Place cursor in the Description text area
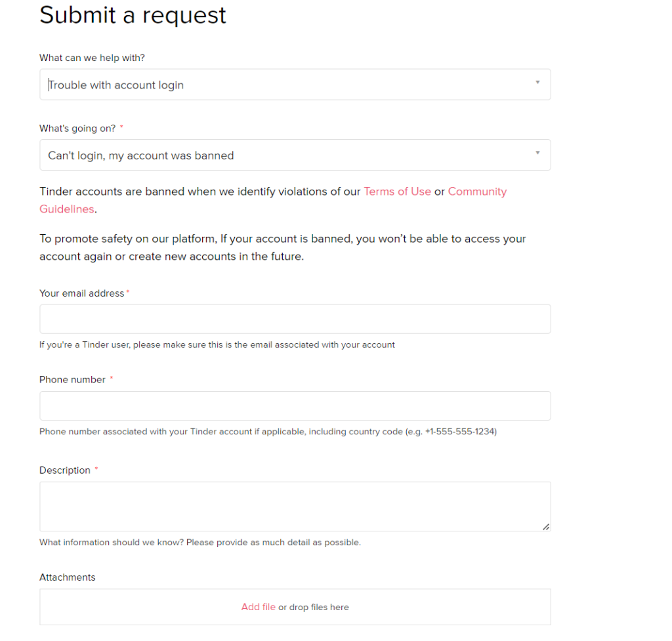Viewport: 672px width, 641px height. [295, 506]
